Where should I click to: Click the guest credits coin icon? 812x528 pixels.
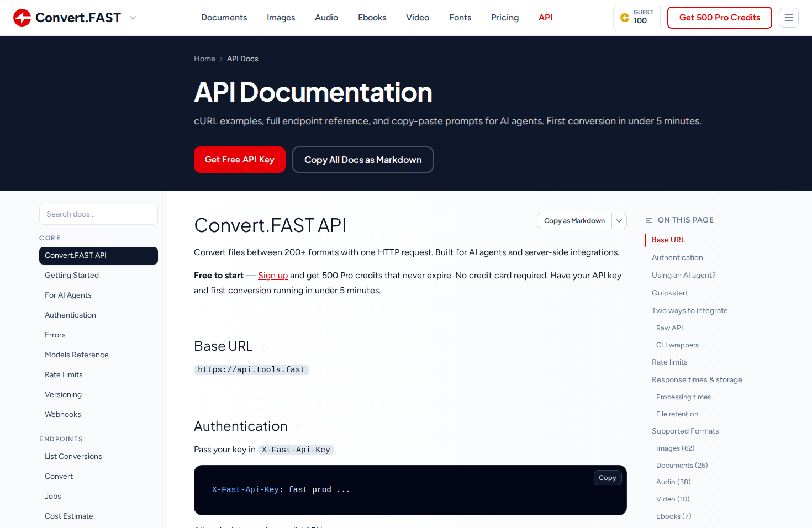(x=625, y=18)
